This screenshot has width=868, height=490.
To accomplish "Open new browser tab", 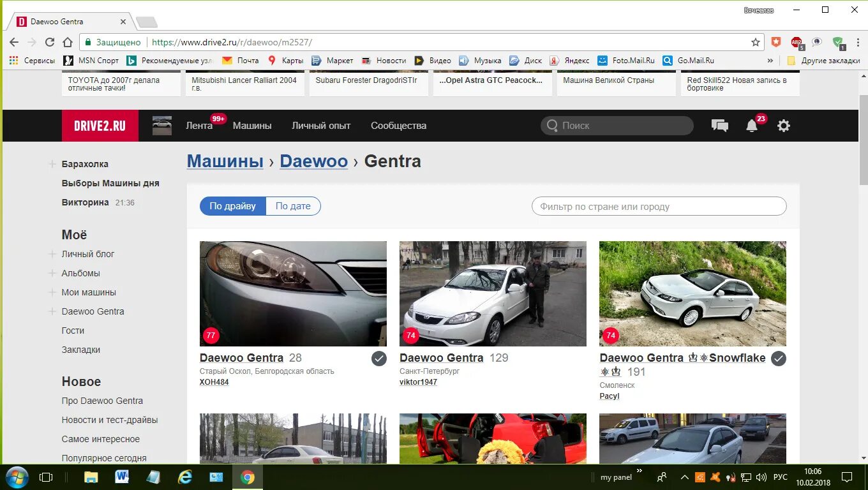I will (147, 22).
